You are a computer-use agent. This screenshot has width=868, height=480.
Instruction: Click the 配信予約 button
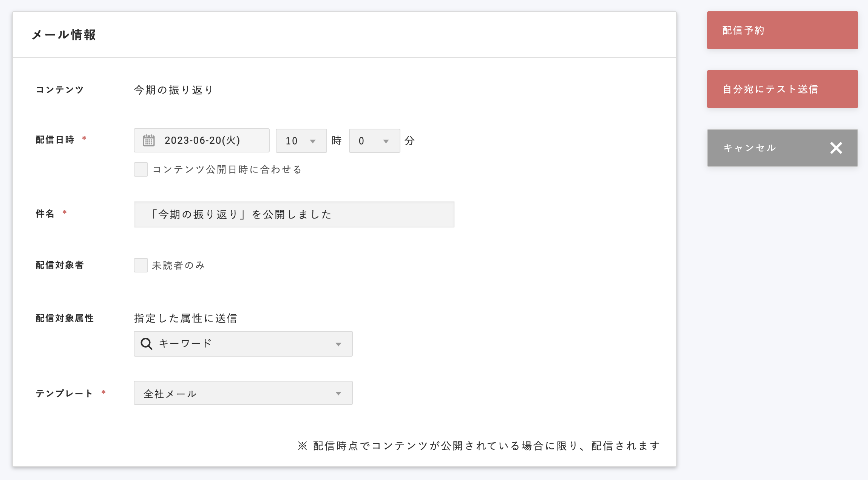(782, 30)
